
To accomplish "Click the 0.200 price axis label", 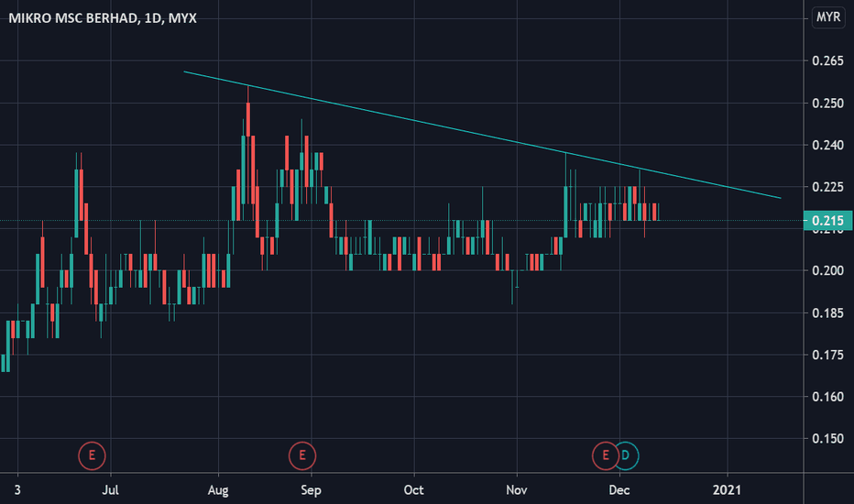I will [827, 271].
